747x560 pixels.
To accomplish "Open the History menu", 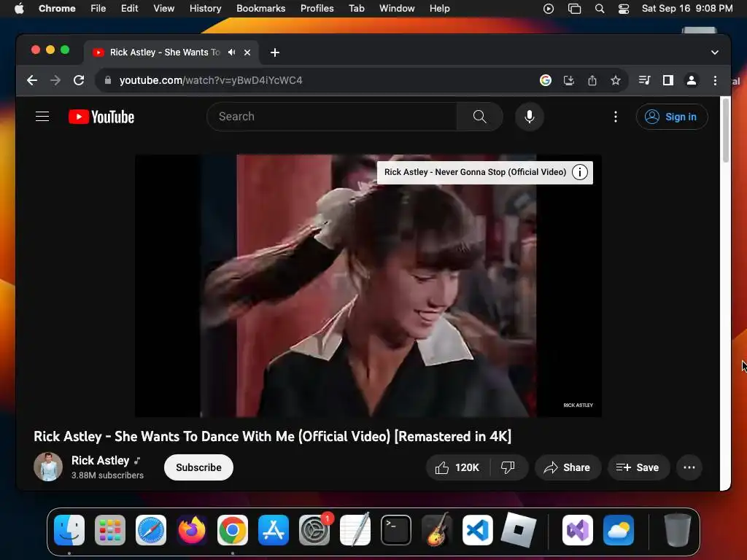I will 205,9.
